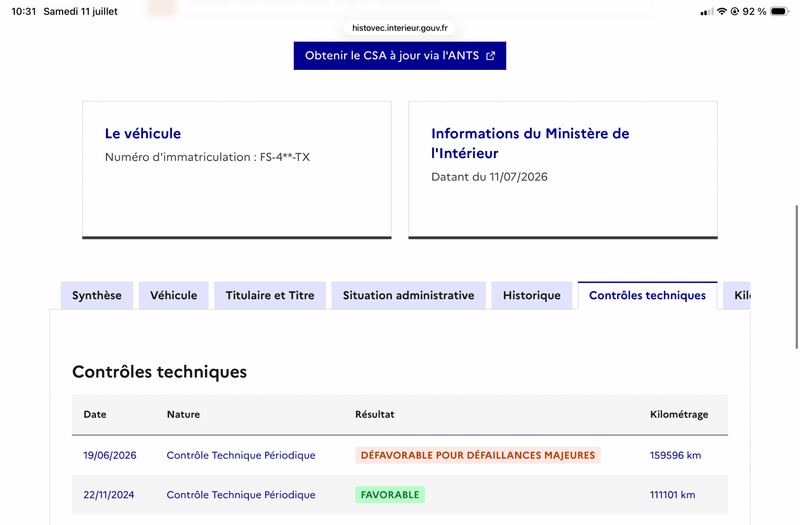
Task: Click Contrôle Technique Périodique in 22/11/2024 row
Action: coord(241,495)
